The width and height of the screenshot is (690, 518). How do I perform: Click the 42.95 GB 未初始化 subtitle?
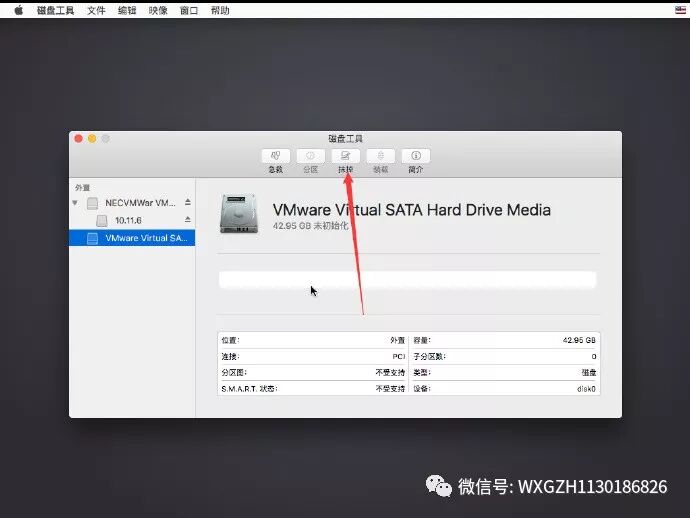point(310,226)
